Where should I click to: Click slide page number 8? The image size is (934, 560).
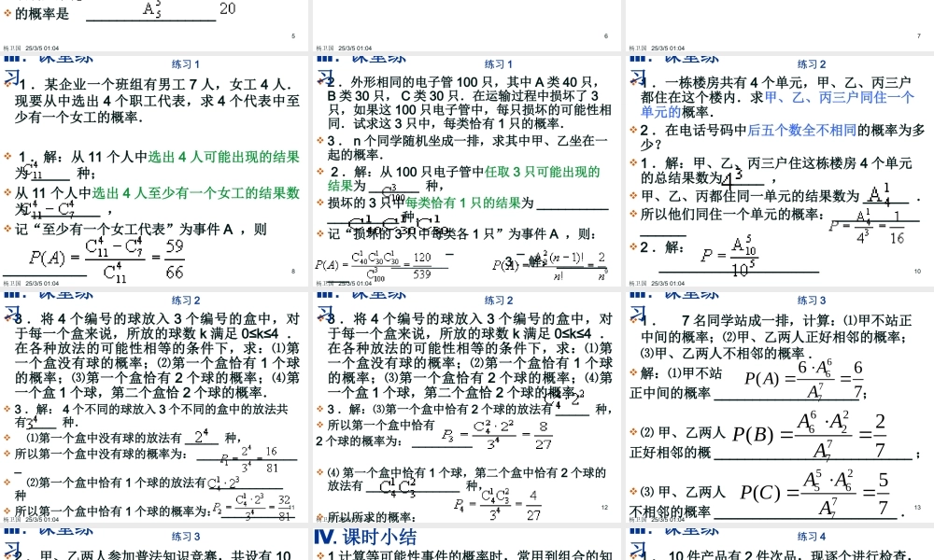[293, 272]
